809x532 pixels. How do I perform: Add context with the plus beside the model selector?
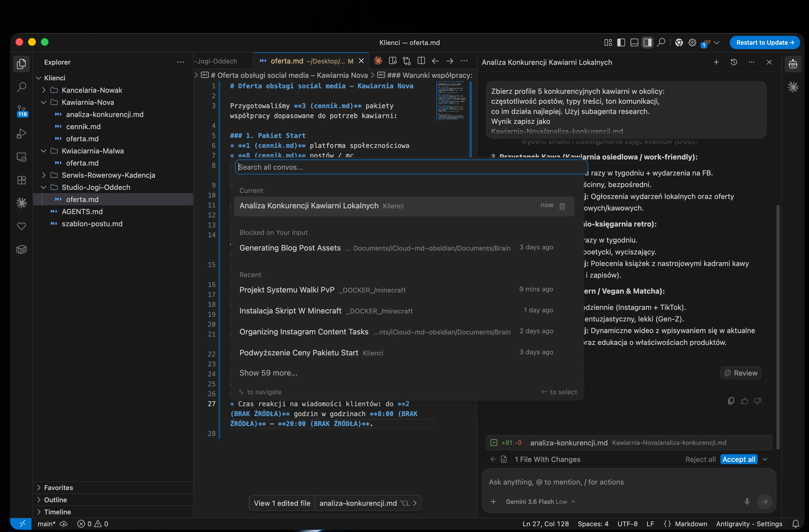(x=494, y=502)
